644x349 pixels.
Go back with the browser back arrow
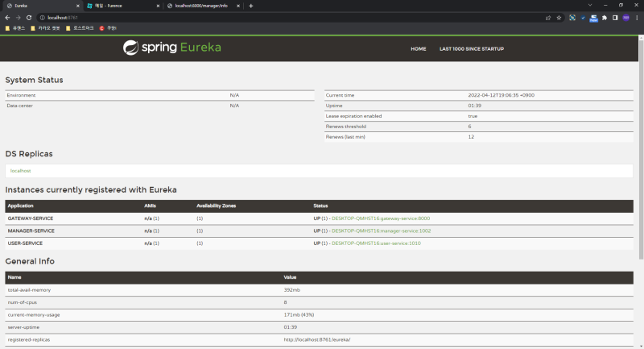click(7, 18)
